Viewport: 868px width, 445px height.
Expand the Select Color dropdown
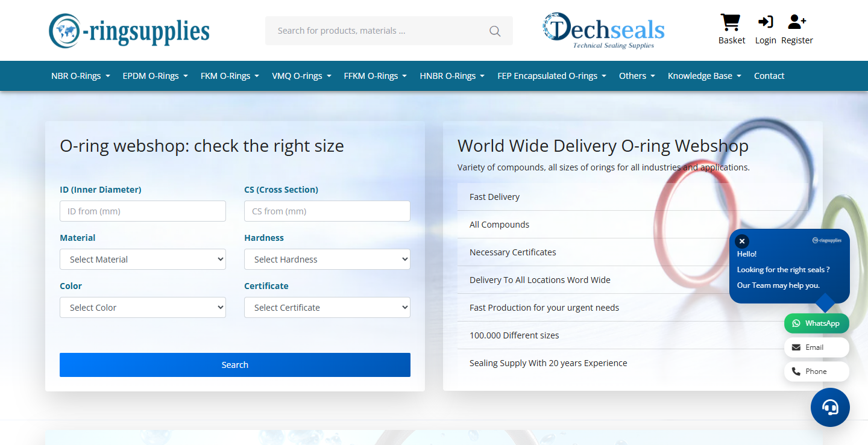[143, 308]
